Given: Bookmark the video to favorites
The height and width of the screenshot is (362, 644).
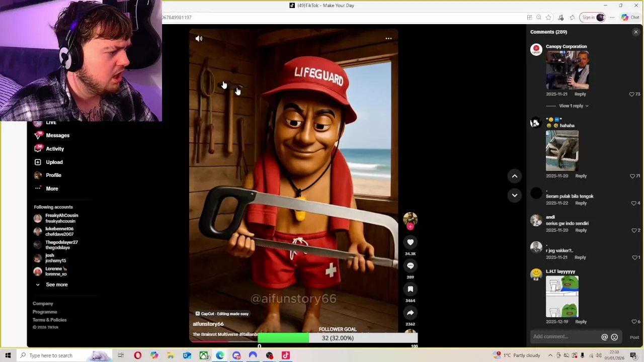Looking at the screenshot, I should tap(410, 289).
